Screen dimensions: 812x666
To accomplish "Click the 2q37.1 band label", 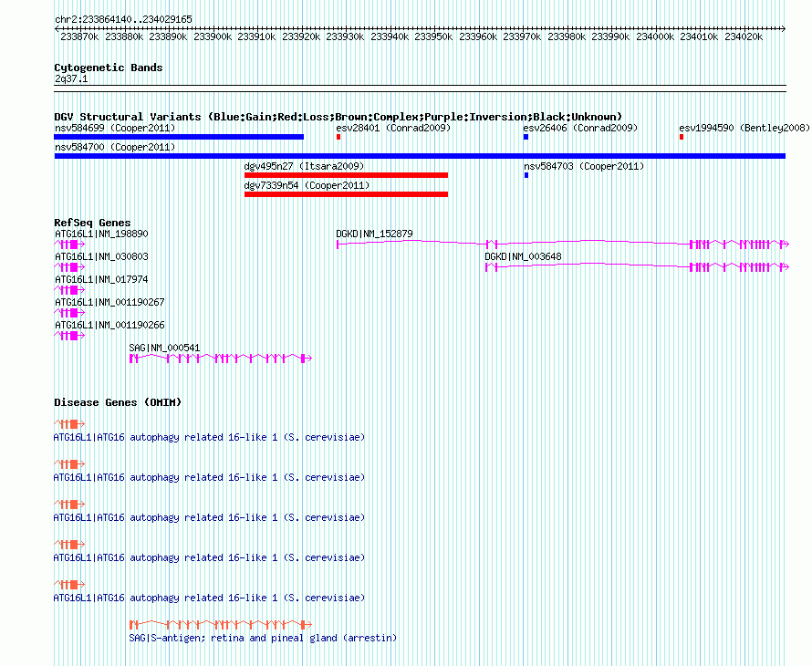I will tap(71, 78).
